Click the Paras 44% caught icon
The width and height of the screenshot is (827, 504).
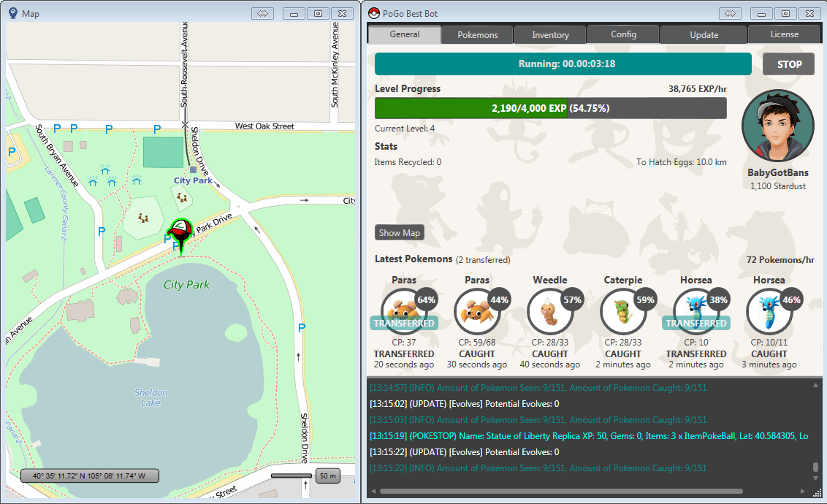click(x=476, y=310)
